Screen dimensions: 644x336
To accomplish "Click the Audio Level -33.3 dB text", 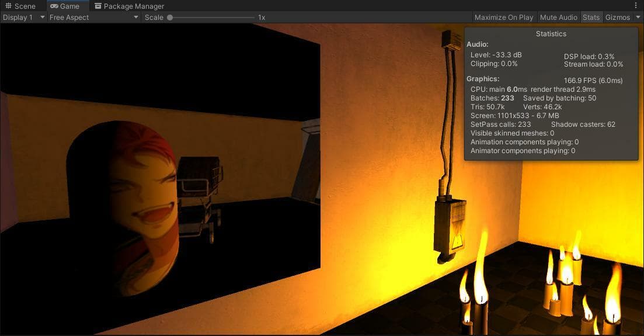I will (496, 55).
